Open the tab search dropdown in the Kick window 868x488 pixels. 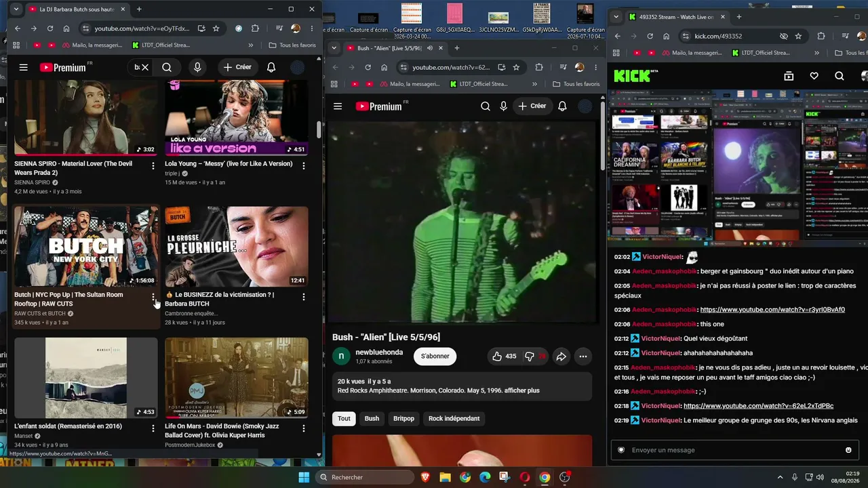(616, 17)
